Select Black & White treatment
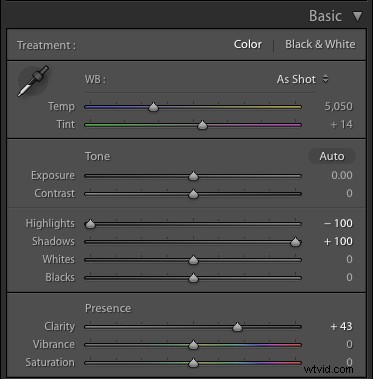373x379 pixels. click(320, 44)
